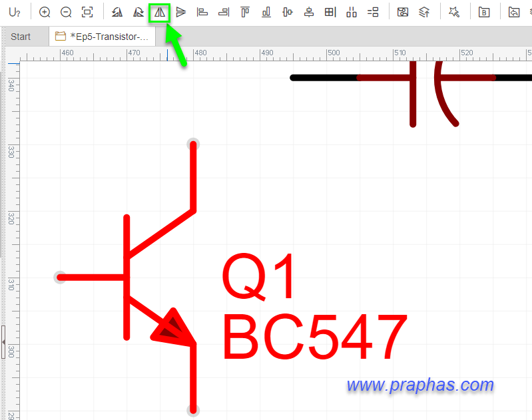
Task: Align selected objects left
Action: click(202, 13)
